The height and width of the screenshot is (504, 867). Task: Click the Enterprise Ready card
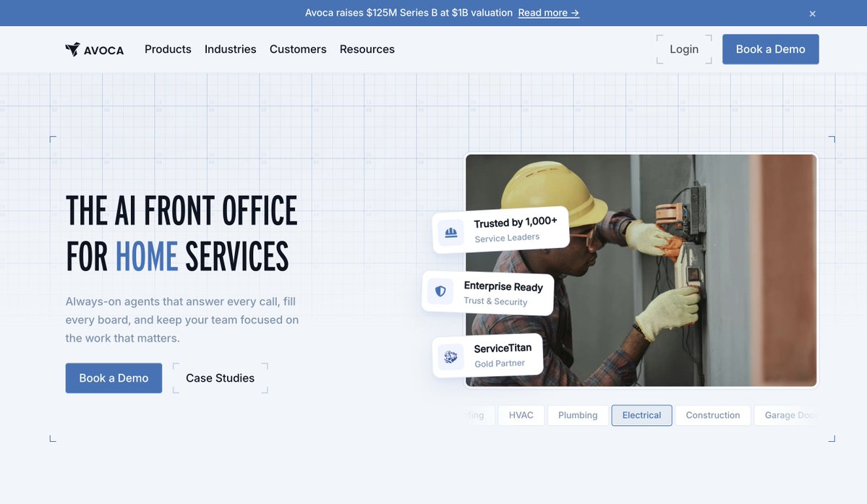click(487, 293)
